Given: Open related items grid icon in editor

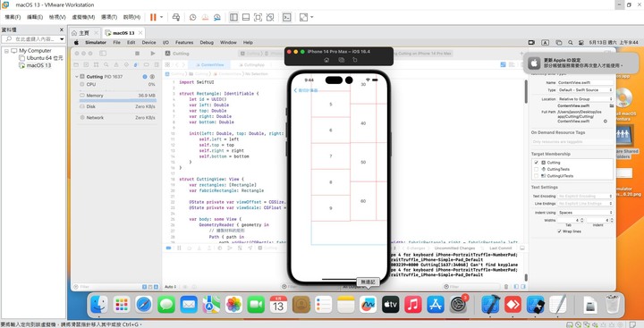Looking at the screenshot, I should [167, 65].
